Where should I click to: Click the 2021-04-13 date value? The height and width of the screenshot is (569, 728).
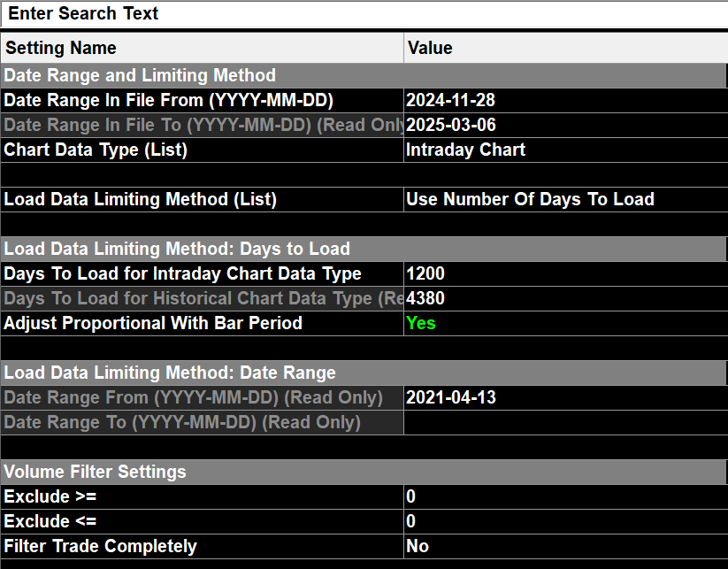tap(566, 397)
